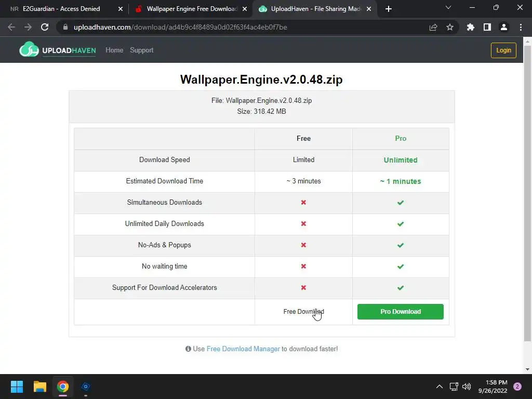Click the Limited download speed cell

(303, 160)
